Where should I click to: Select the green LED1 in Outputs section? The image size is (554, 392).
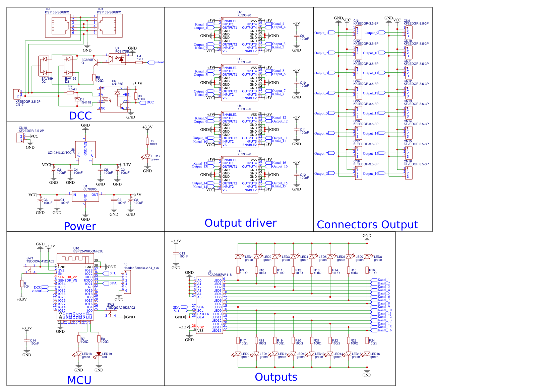pyautogui.click(x=238, y=257)
